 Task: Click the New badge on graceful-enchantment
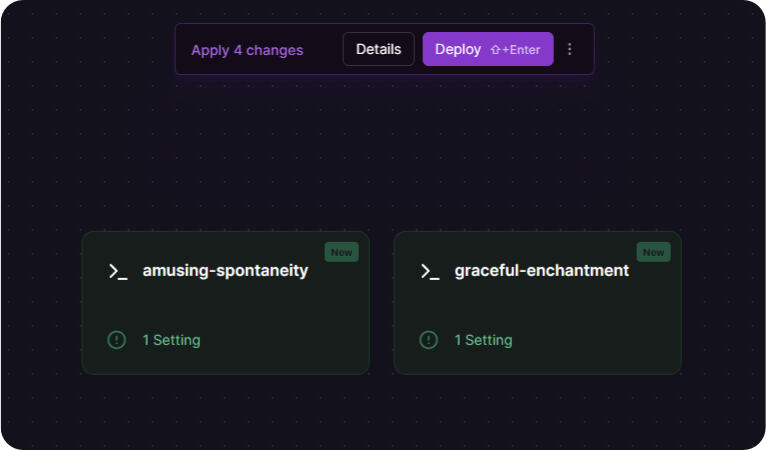click(654, 252)
